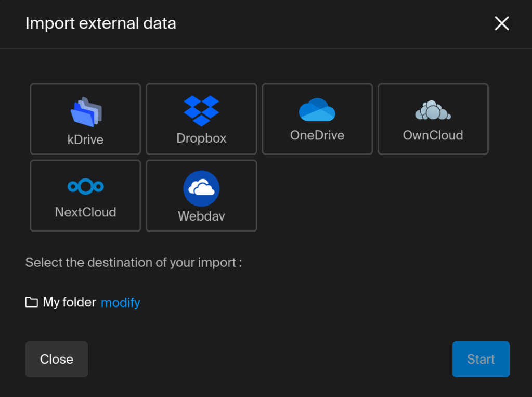
Task: Select the Dropbox logo icon
Action: 201,111
